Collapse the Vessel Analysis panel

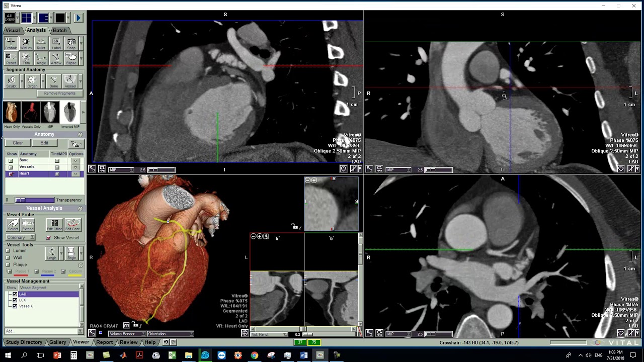pos(80,209)
